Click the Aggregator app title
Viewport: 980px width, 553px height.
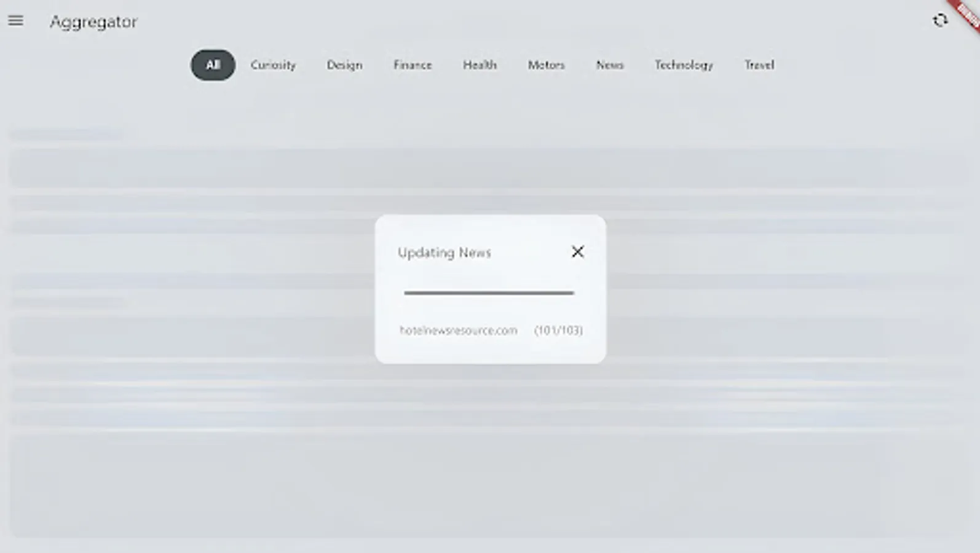point(93,22)
